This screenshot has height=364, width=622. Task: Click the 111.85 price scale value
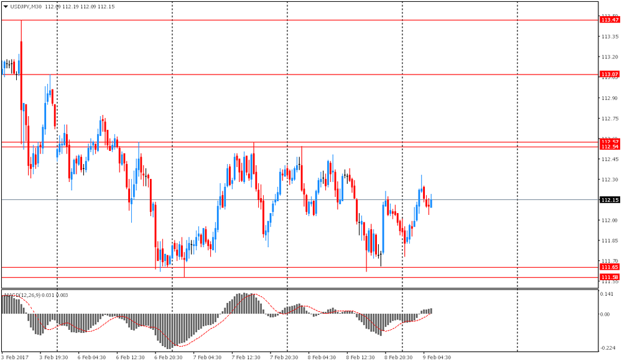[x=610, y=241]
